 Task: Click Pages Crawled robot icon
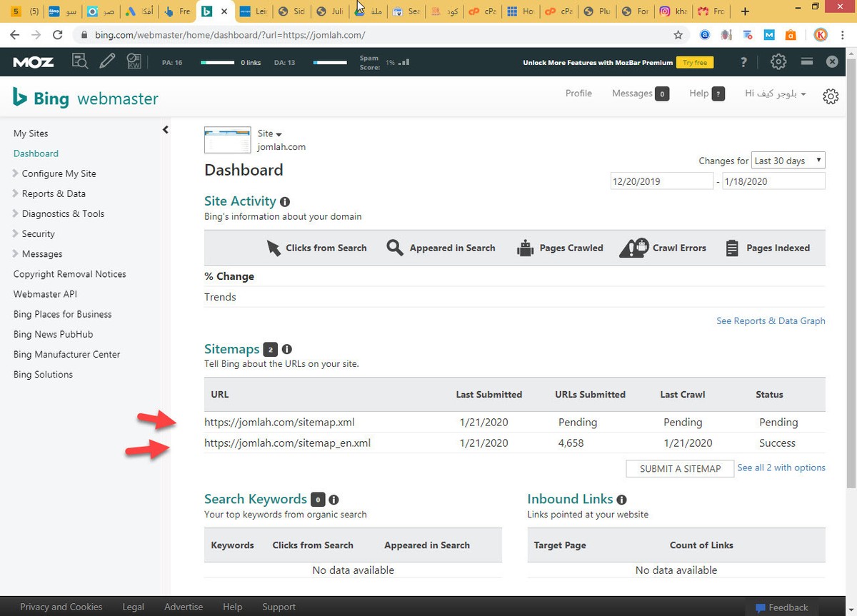pyautogui.click(x=525, y=248)
